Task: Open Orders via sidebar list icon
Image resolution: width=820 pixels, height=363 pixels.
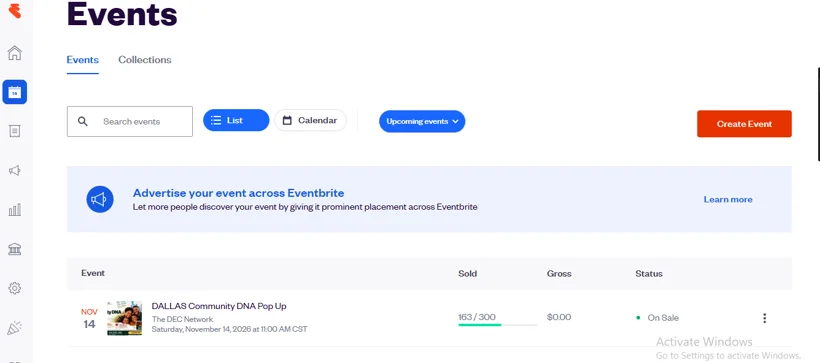Action: pyautogui.click(x=15, y=131)
